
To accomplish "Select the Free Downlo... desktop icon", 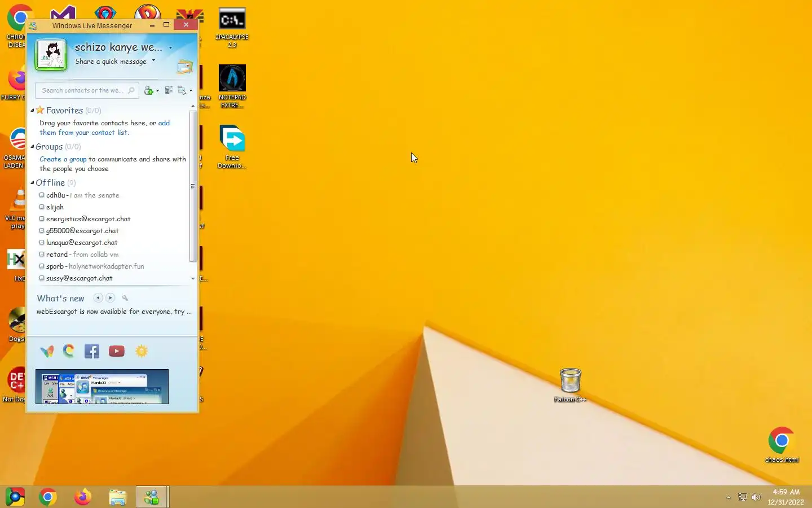I will (232, 147).
